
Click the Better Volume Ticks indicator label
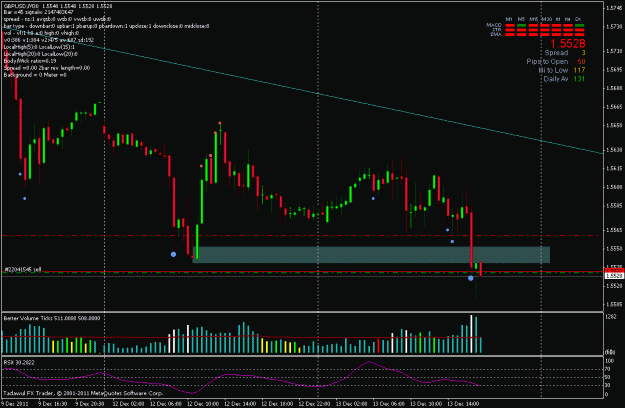(x=52, y=318)
